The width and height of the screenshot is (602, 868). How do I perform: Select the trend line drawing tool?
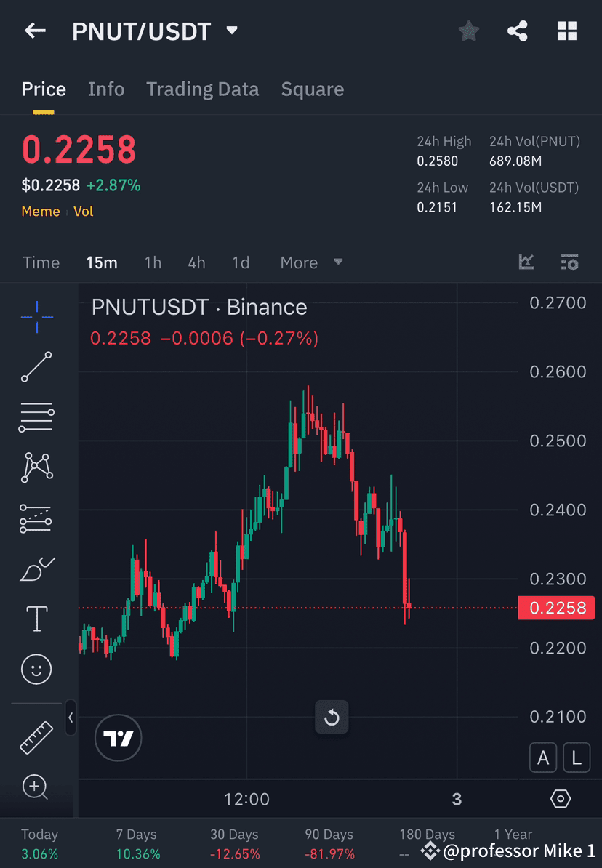click(x=36, y=367)
